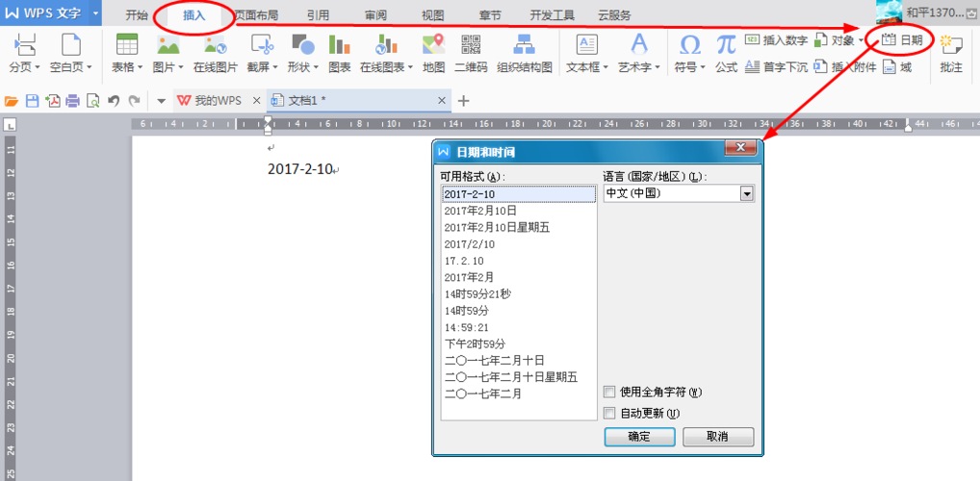Insert a QR code
980x481 pixels.
[471, 44]
